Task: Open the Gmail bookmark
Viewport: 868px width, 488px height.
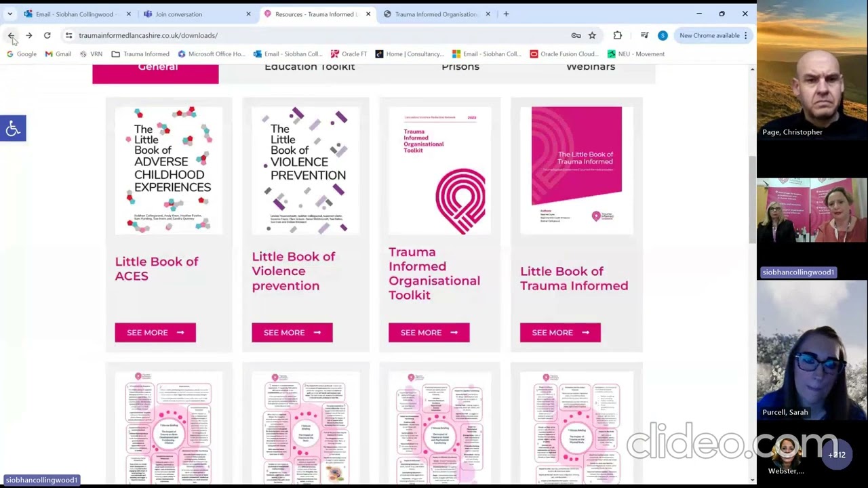Action: point(58,54)
